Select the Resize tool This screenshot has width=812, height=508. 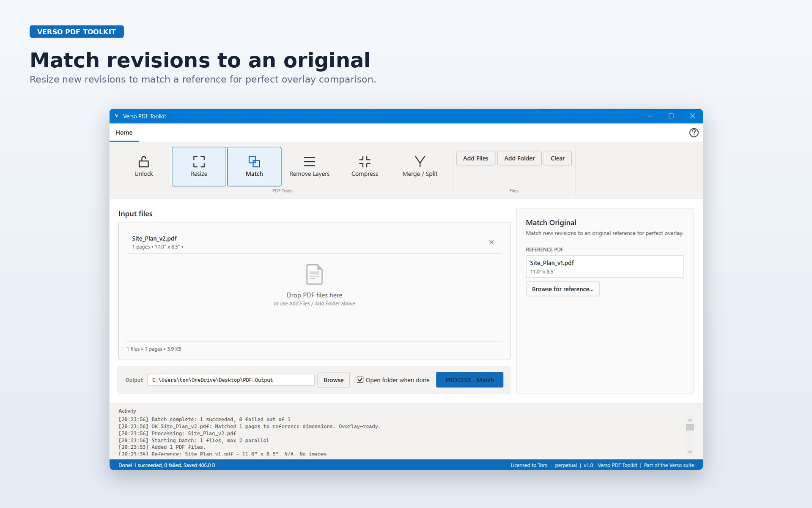199,166
